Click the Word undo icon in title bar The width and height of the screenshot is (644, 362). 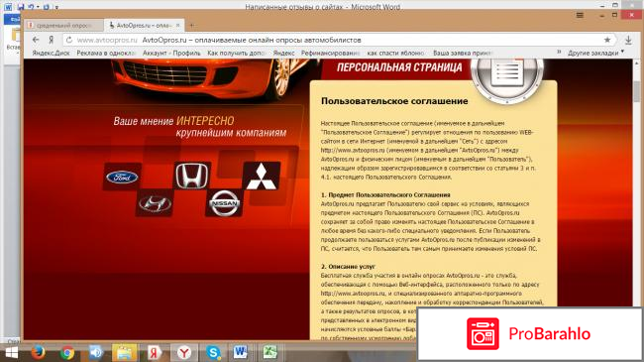31,7
